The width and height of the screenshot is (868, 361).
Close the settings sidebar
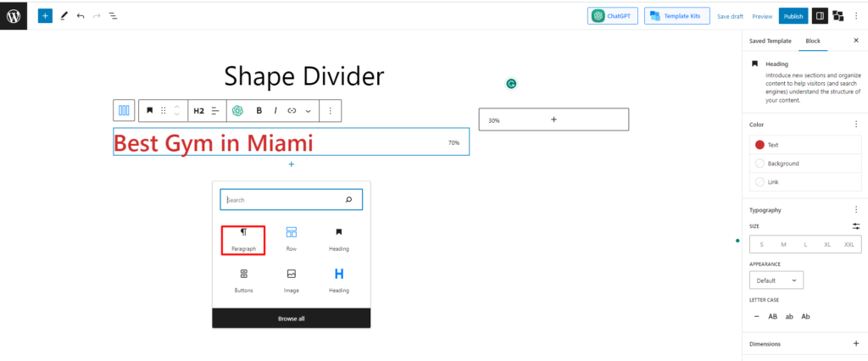pos(856,41)
